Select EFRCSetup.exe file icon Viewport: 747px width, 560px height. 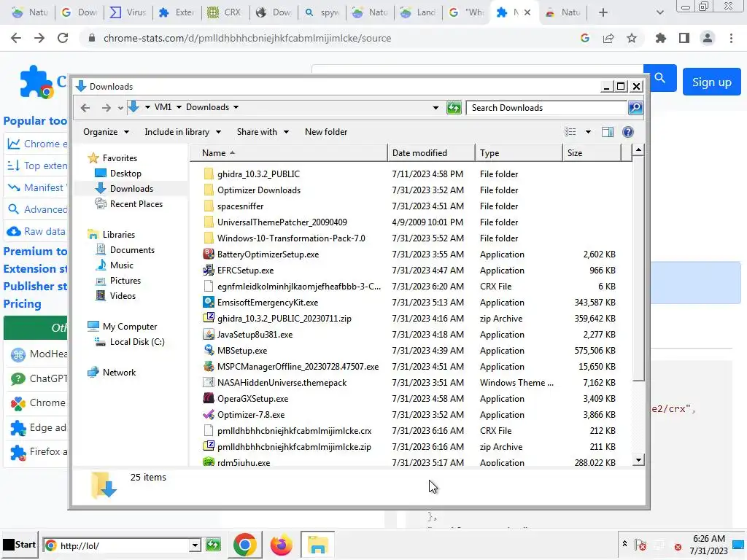[x=208, y=271]
